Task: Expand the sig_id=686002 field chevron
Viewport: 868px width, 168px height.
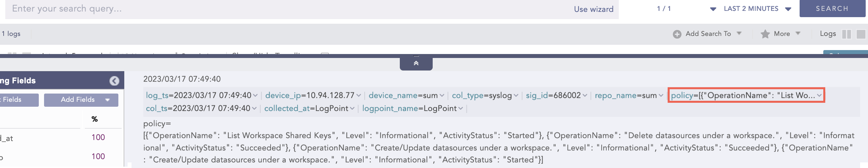Action: (x=585, y=96)
